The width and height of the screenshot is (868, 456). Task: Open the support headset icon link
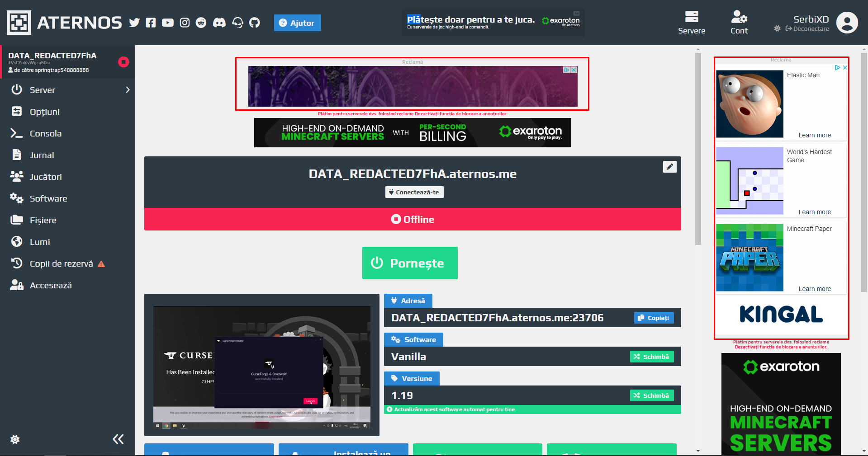pyautogui.click(x=237, y=23)
